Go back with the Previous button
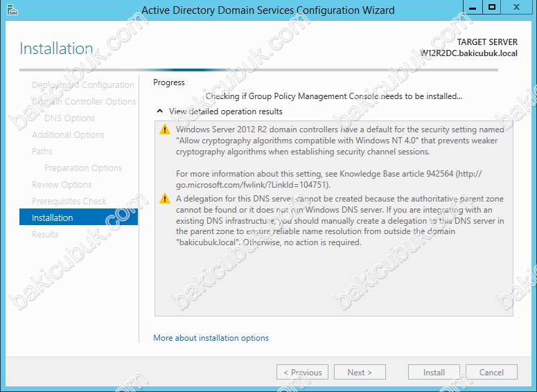 click(302, 372)
